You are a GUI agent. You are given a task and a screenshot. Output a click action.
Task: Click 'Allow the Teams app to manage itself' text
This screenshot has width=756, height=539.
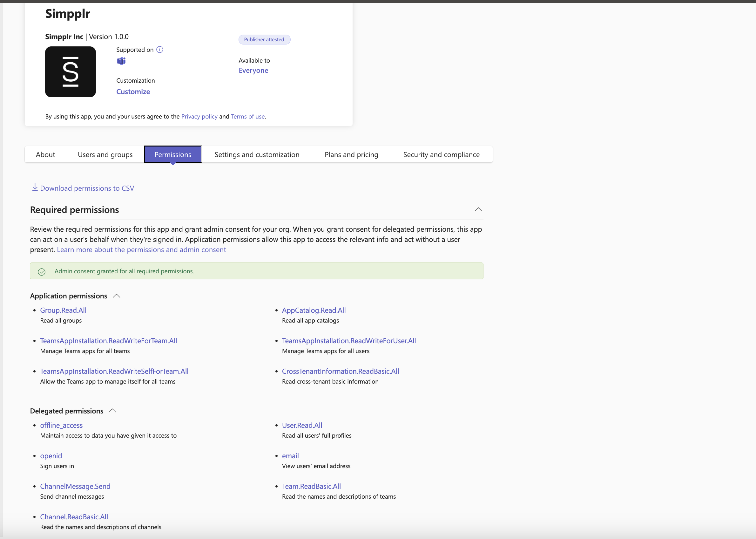108,382
